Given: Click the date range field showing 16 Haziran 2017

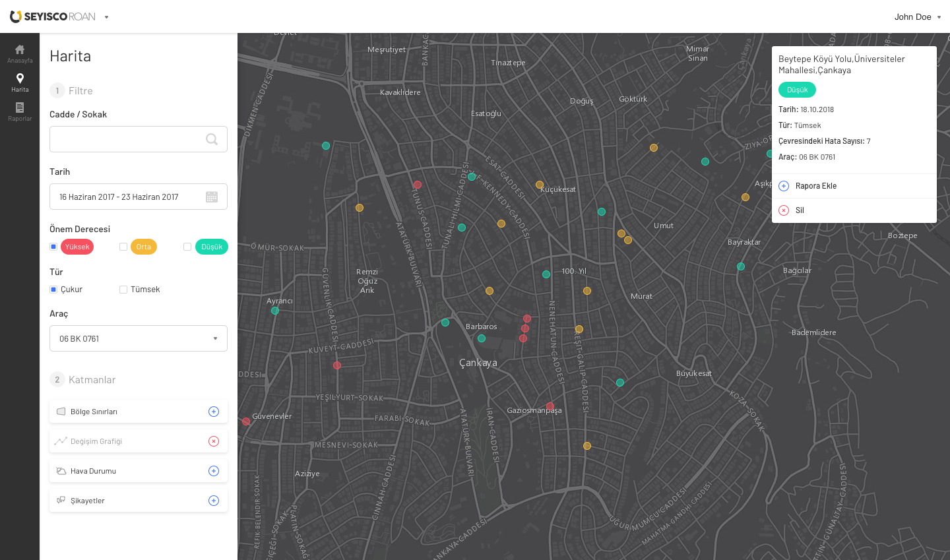Looking at the screenshot, I should pyautogui.click(x=139, y=197).
